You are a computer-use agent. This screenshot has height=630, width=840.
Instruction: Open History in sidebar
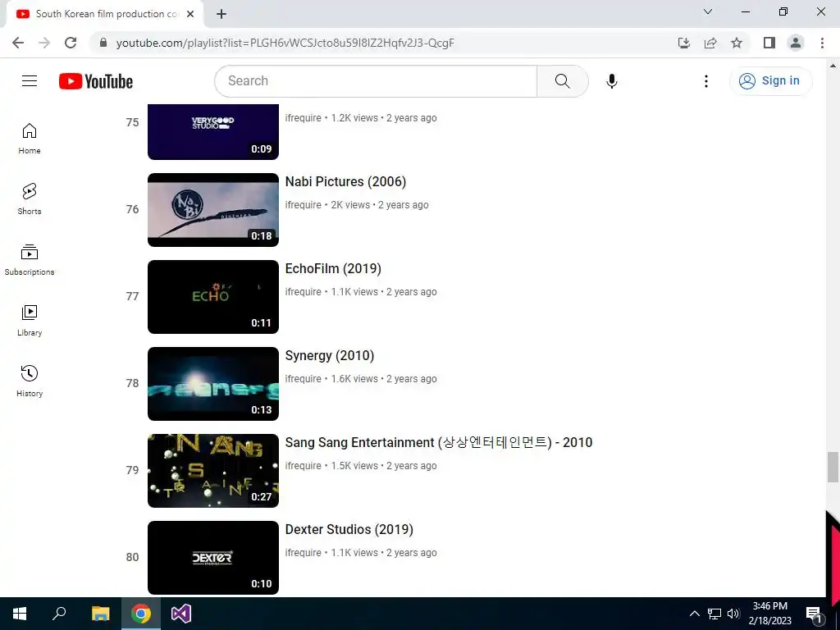(30, 381)
